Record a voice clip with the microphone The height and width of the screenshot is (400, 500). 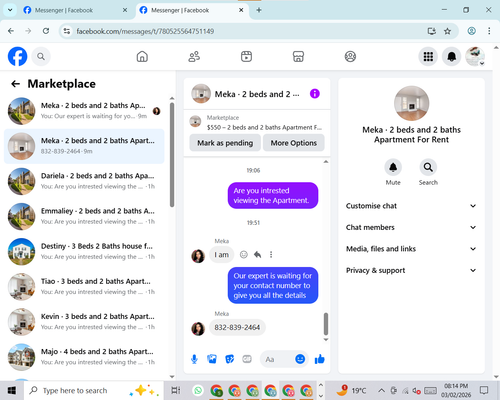[x=194, y=359]
